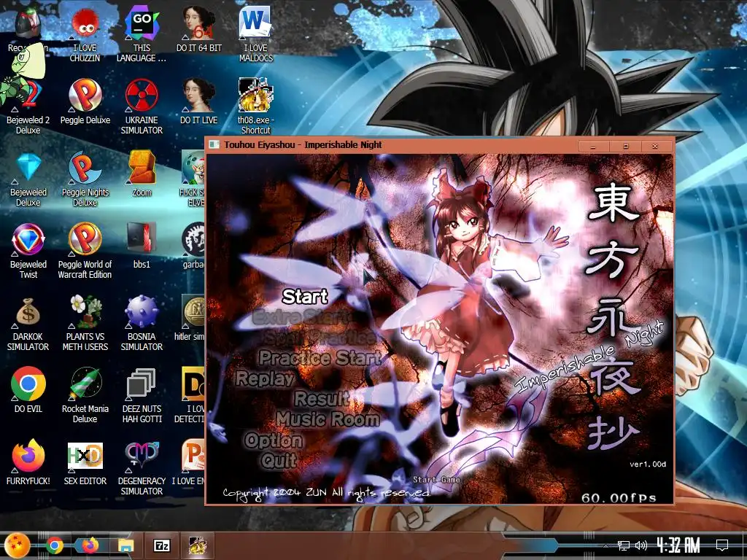Open 7-Zip from the taskbar
The width and height of the screenshot is (747, 560).
pos(162,545)
